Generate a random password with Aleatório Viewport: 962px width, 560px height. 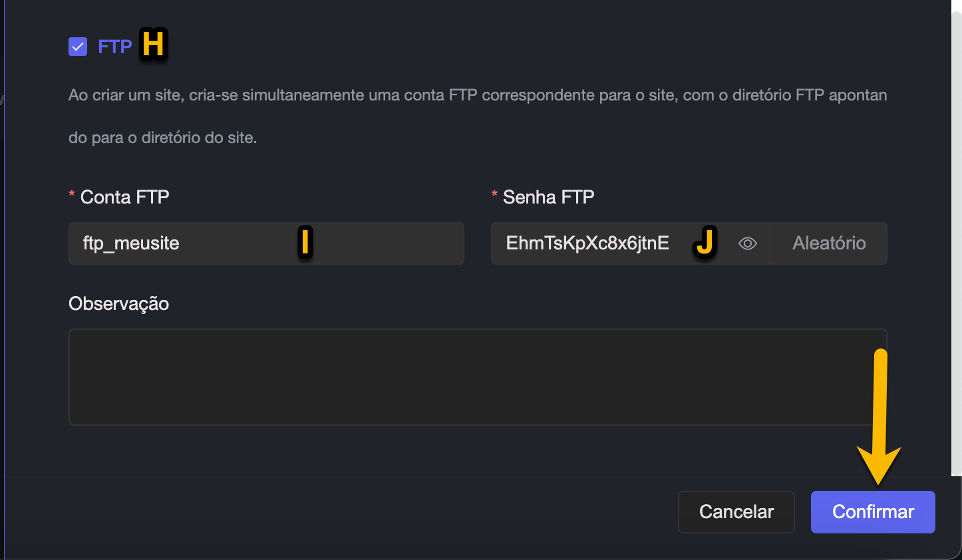click(x=828, y=243)
